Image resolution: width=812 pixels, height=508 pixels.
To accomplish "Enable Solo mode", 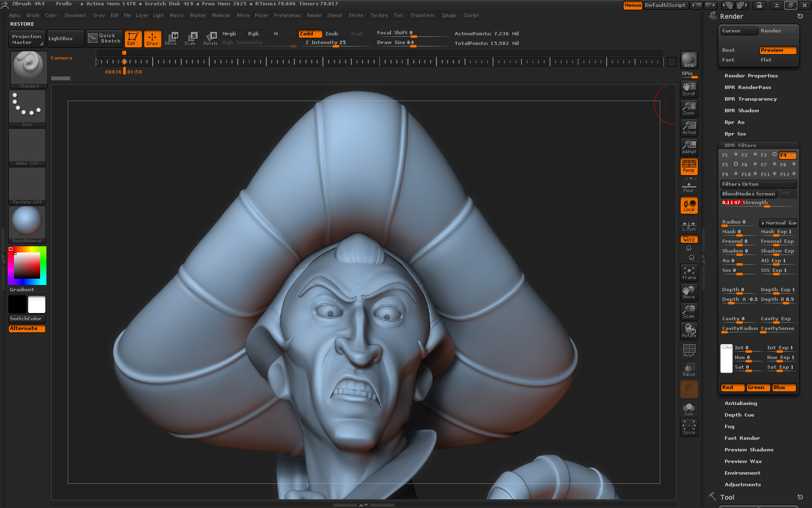I will point(689,409).
